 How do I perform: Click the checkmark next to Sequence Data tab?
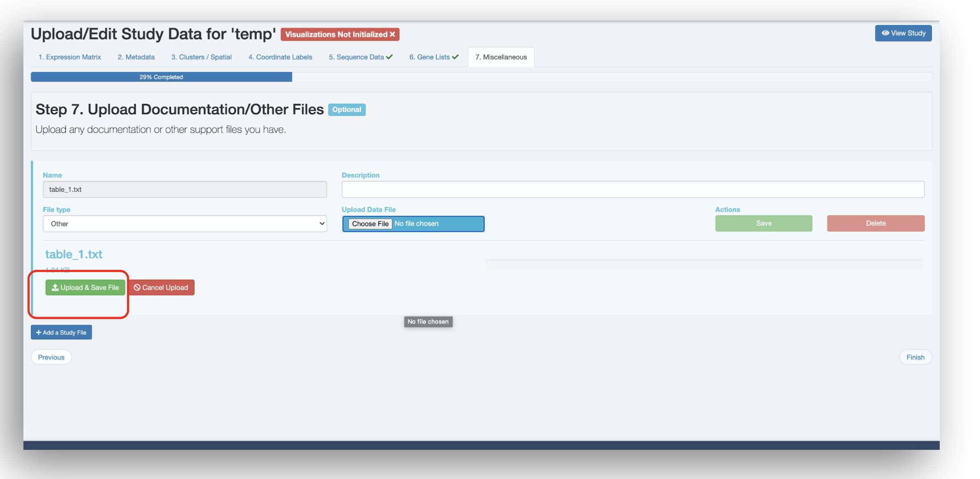(x=390, y=57)
